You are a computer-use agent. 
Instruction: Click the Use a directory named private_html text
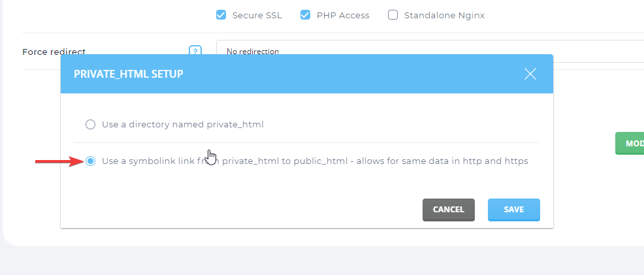(183, 124)
